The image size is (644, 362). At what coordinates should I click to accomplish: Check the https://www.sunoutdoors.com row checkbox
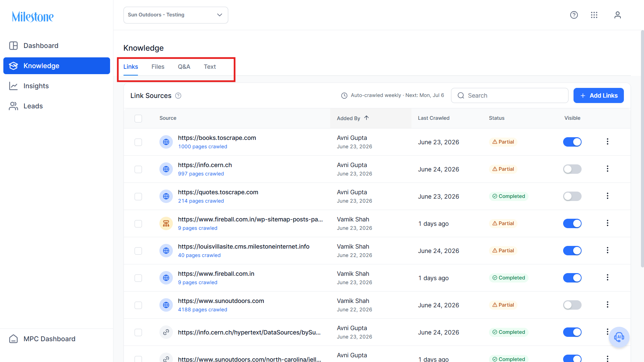coord(138,305)
